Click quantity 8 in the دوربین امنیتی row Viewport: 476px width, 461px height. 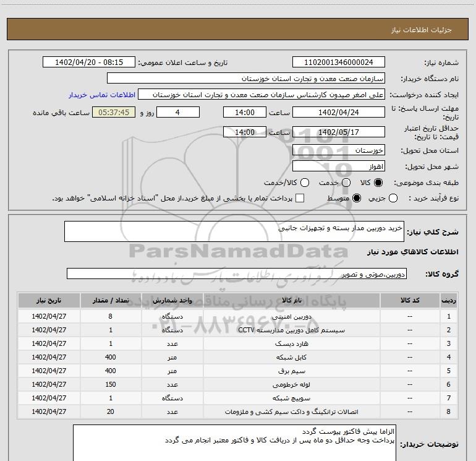(111, 316)
